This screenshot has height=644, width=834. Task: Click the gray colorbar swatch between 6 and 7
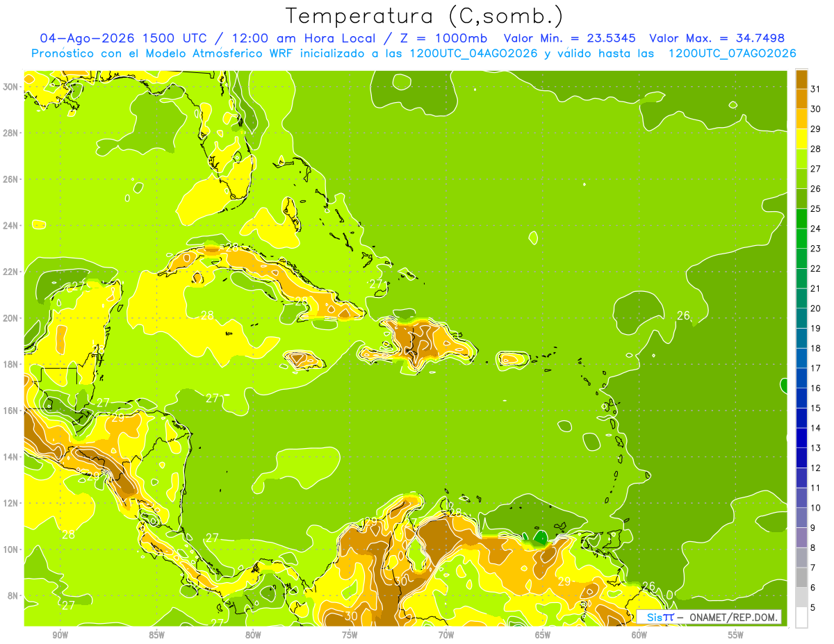(x=801, y=577)
